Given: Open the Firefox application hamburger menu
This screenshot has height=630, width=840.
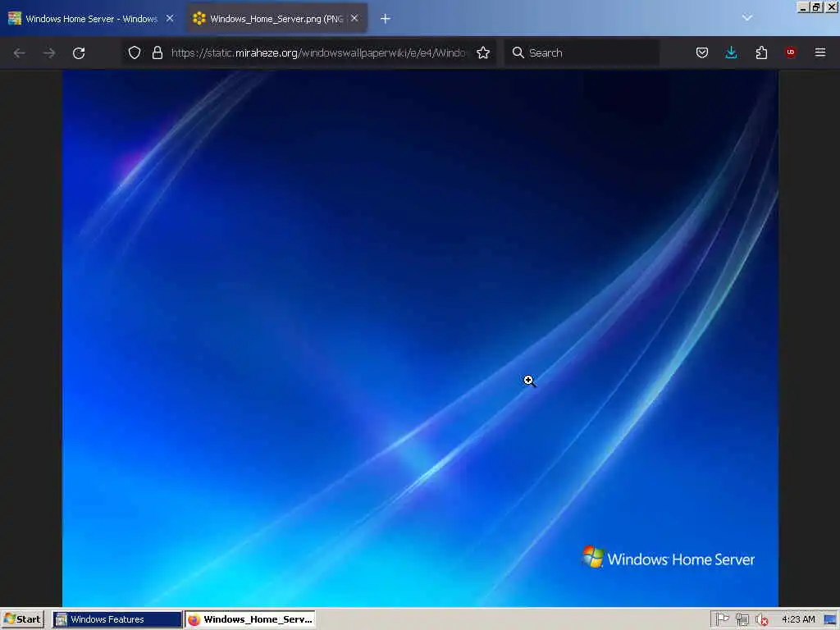Looking at the screenshot, I should (x=820, y=52).
